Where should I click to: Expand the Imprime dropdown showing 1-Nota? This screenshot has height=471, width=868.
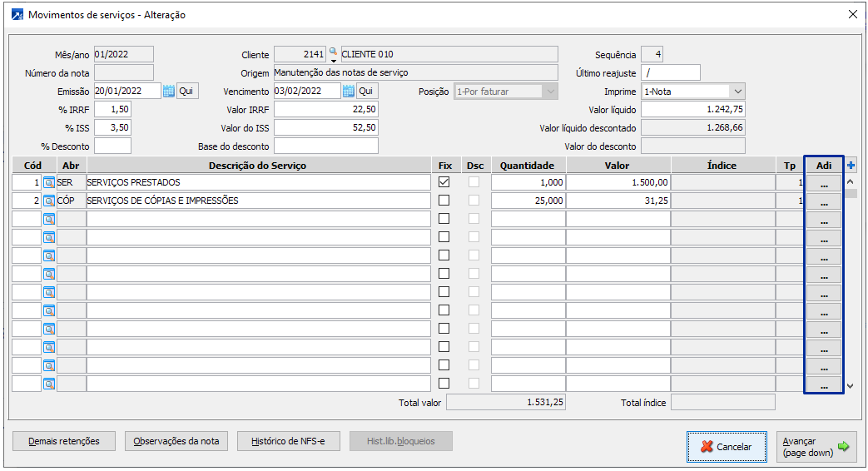pos(737,92)
